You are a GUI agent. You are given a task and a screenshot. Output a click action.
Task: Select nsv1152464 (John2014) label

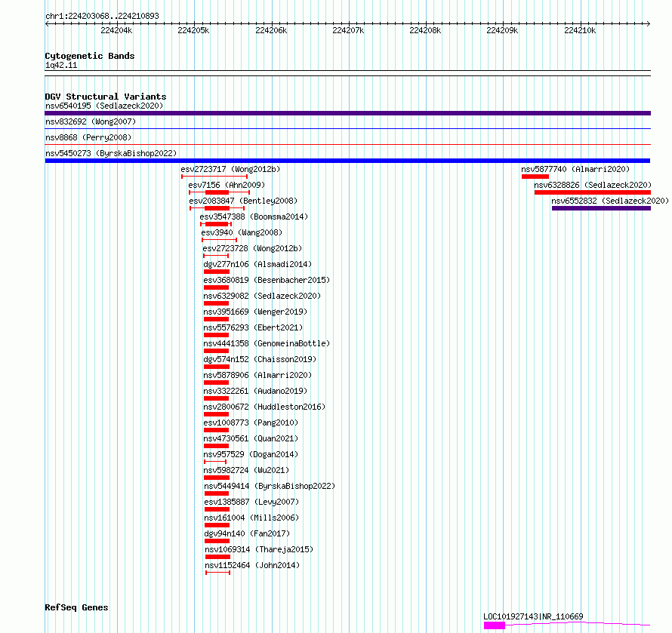pos(252,565)
